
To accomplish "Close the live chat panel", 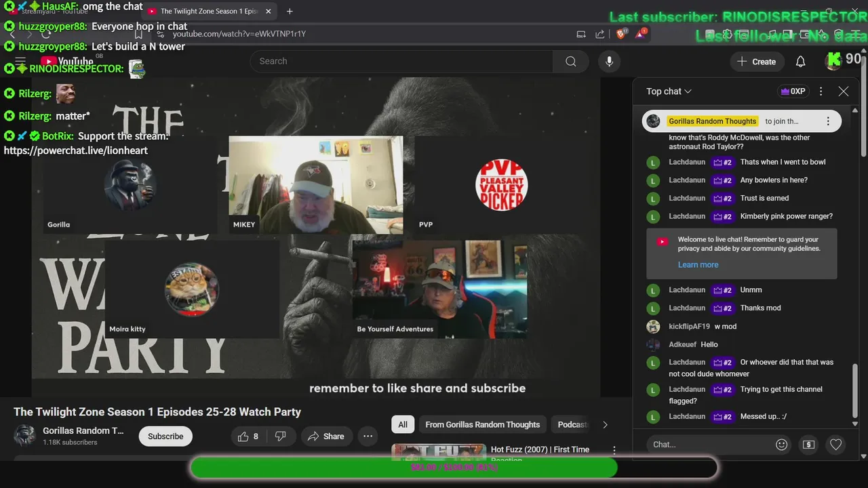I will click(x=844, y=91).
